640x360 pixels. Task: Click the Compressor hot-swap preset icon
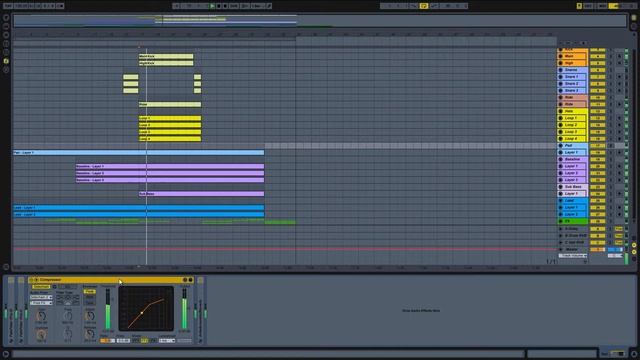185,280
